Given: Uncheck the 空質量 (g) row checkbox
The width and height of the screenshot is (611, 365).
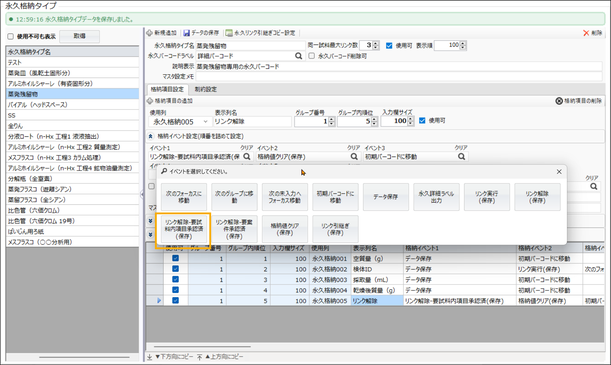Looking at the screenshot, I should pyautogui.click(x=175, y=258).
